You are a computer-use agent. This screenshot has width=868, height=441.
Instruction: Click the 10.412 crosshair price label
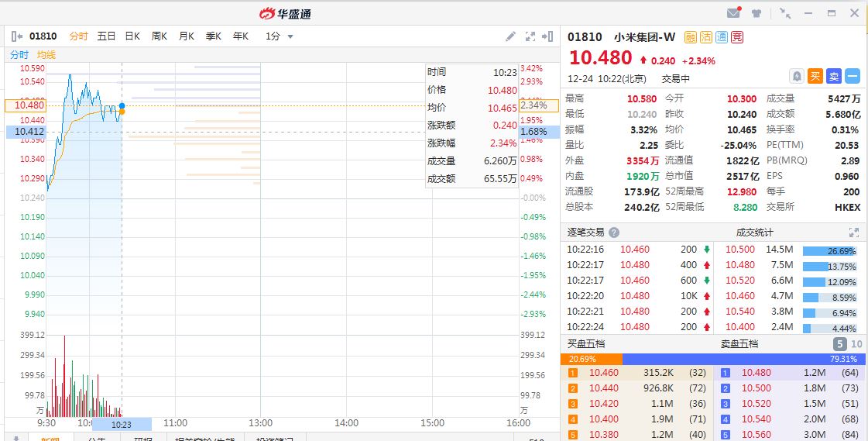click(x=26, y=132)
